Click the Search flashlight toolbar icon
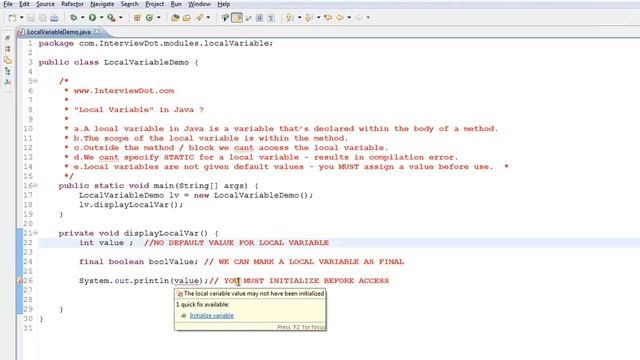Image resolution: width=640 pixels, height=360 pixels. [200, 18]
